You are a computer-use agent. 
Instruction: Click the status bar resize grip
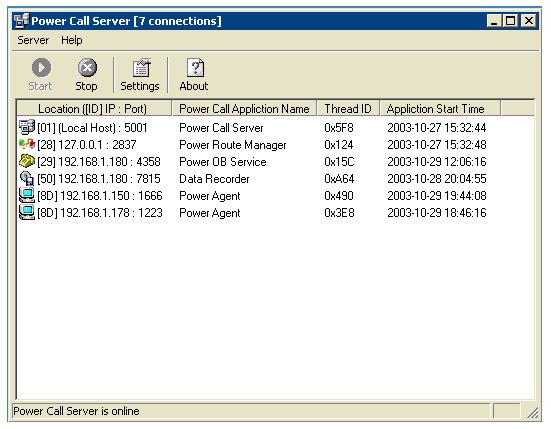pos(533,412)
